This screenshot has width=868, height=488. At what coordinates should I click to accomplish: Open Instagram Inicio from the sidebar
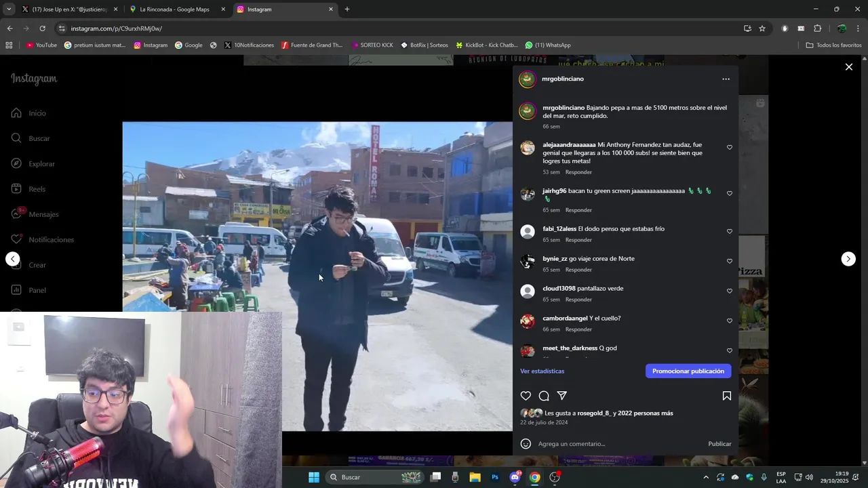point(28,113)
